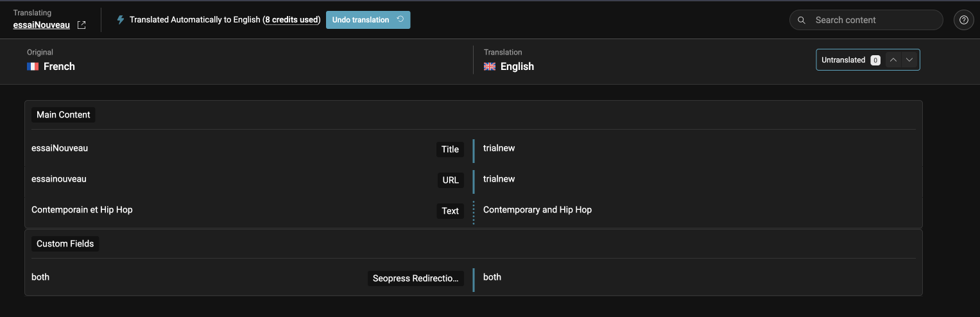Click the 8 credits used link

click(x=291, y=20)
